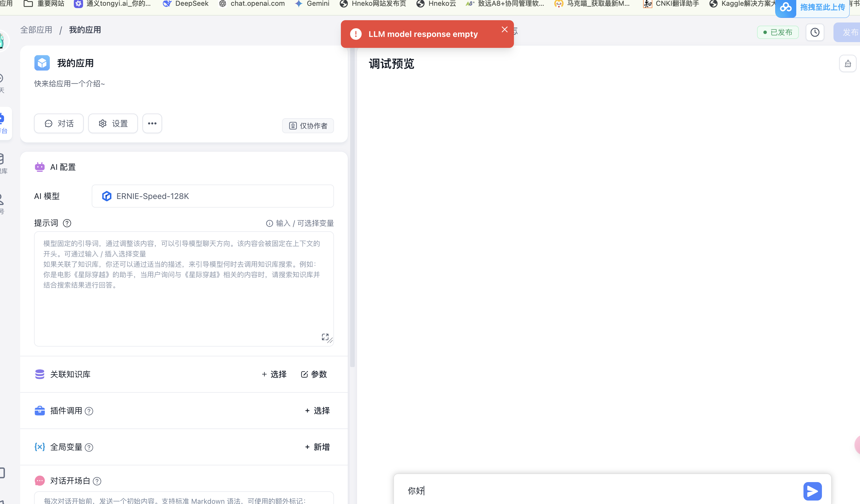Image resolution: width=860 pixels, height=504 pixels.
Task: Open the three-dot more options menu
Action: 152,123
